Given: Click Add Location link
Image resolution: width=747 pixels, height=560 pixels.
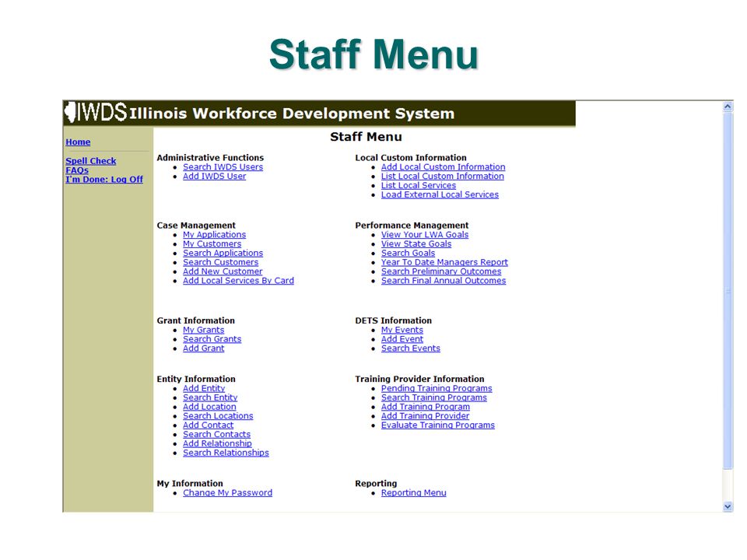Looking at the screenshot, I should coord(209,407).
